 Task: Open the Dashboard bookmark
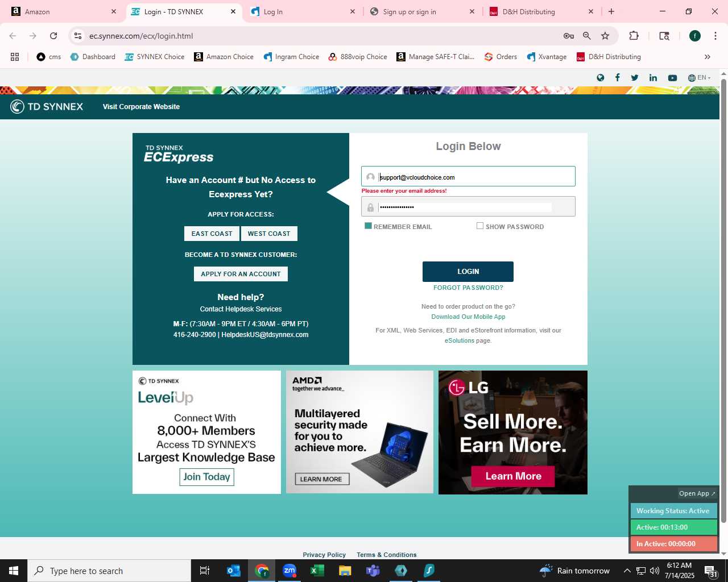[x=93, y=57]
